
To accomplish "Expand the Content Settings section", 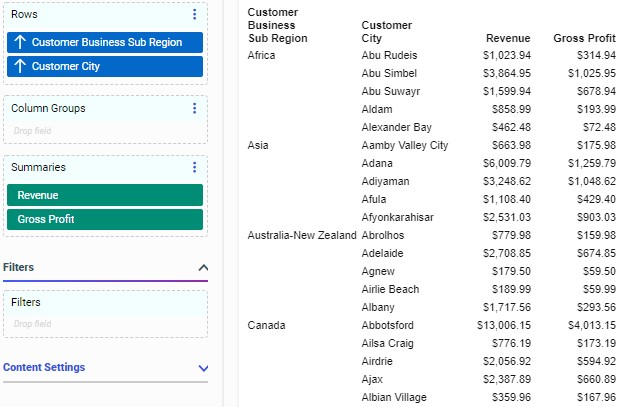I will 203,368.
